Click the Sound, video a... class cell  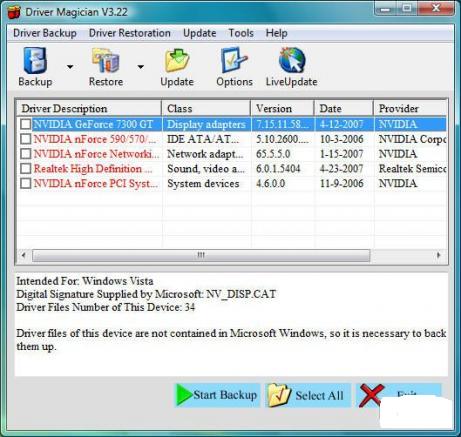click(206, 169)
